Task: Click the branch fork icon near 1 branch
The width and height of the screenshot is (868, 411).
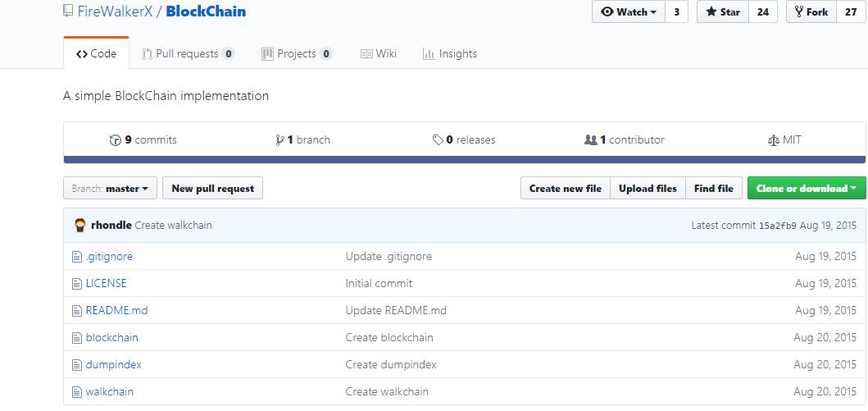Action: pos(279,140)
